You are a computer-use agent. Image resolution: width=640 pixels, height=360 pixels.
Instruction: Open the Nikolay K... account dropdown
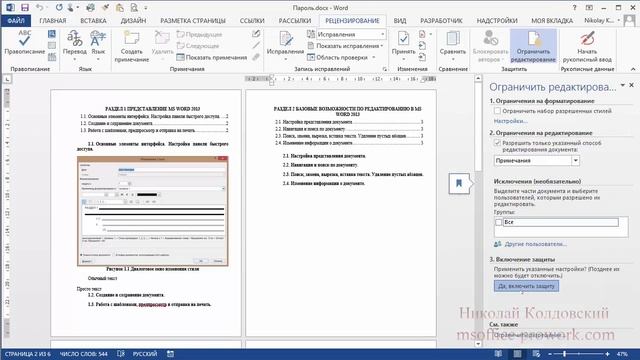602,20
